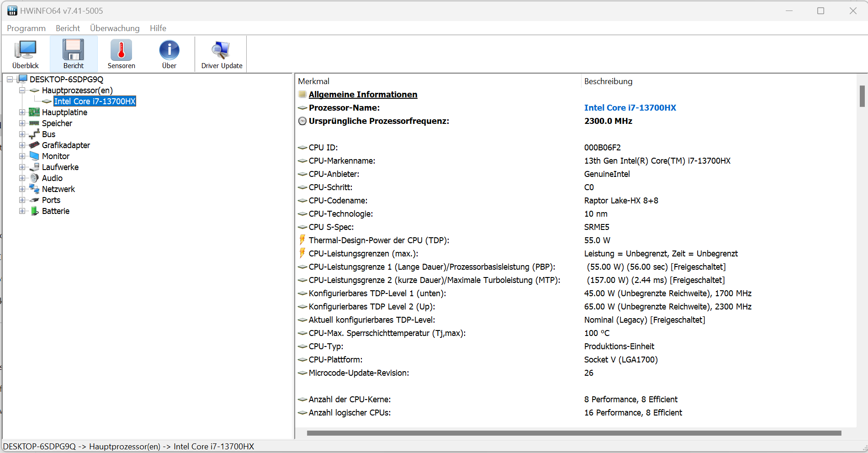Open the Überwachung menu
This screenshot has width=868, height=453.
pos(115,28)
